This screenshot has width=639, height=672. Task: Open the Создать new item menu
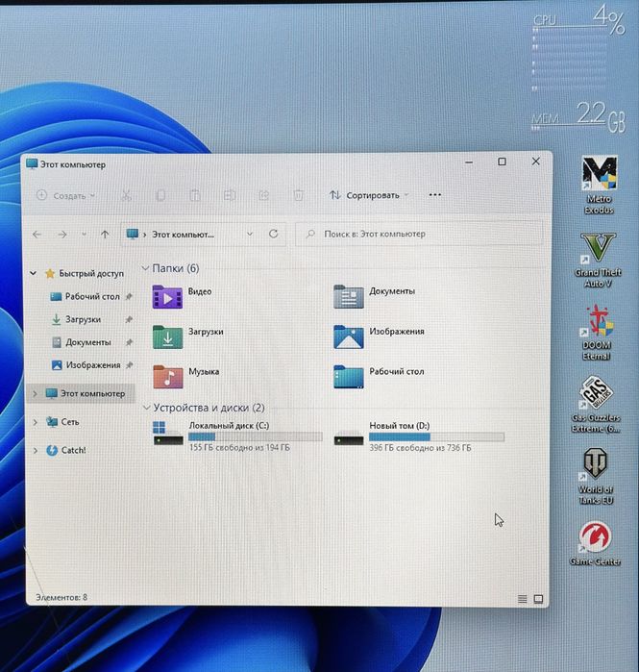(65, 196)
